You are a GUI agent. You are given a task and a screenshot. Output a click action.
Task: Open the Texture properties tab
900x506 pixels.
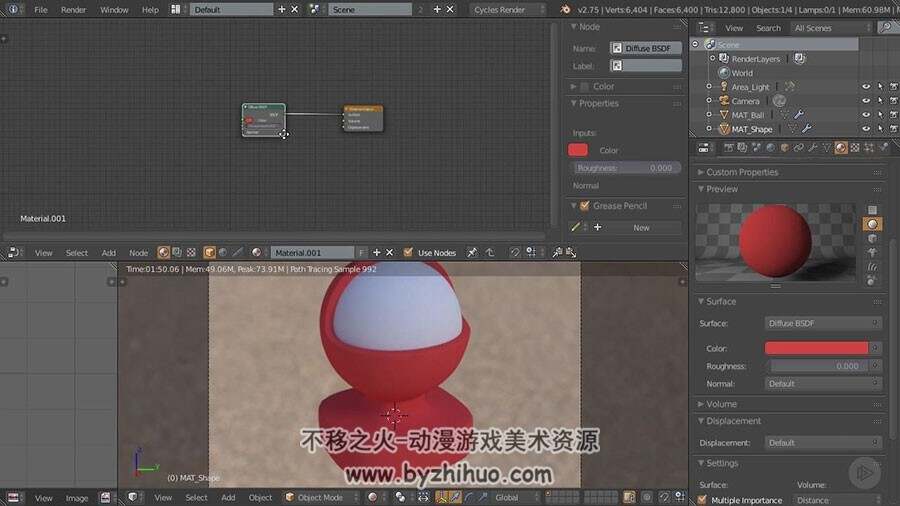tap(855, 148)
